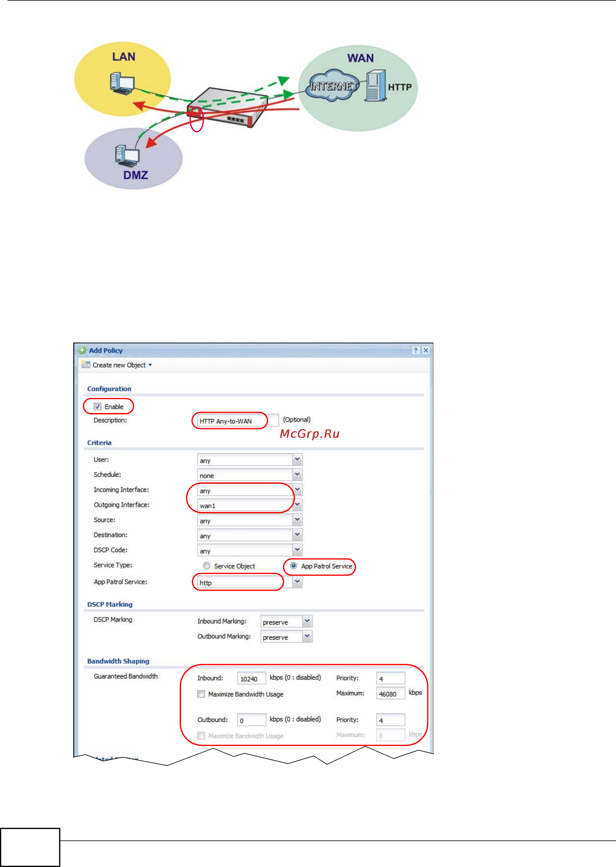This screenshot has width=616, height=867.
Task: Select the App Patrol Service radio button
Action: pos(294,565)
